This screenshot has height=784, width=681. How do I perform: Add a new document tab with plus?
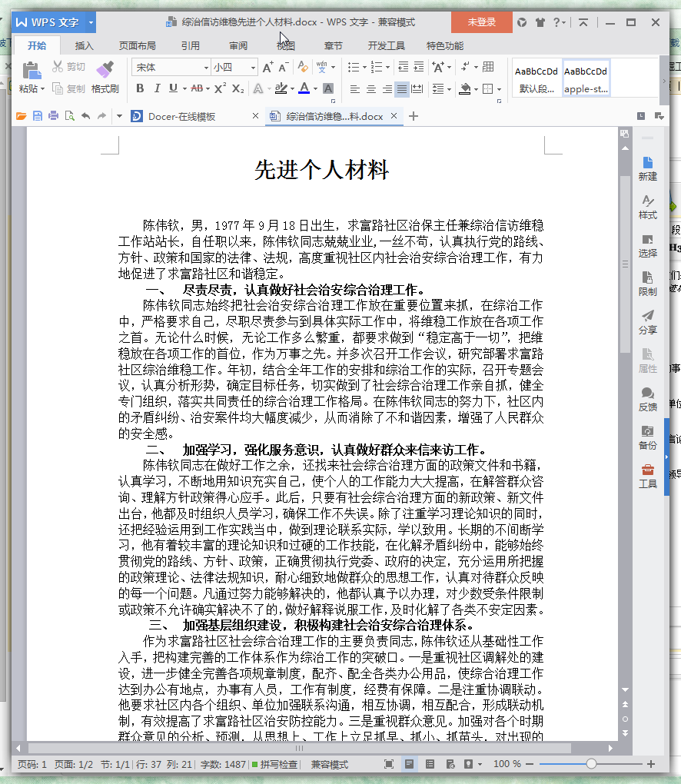point(414,117)
